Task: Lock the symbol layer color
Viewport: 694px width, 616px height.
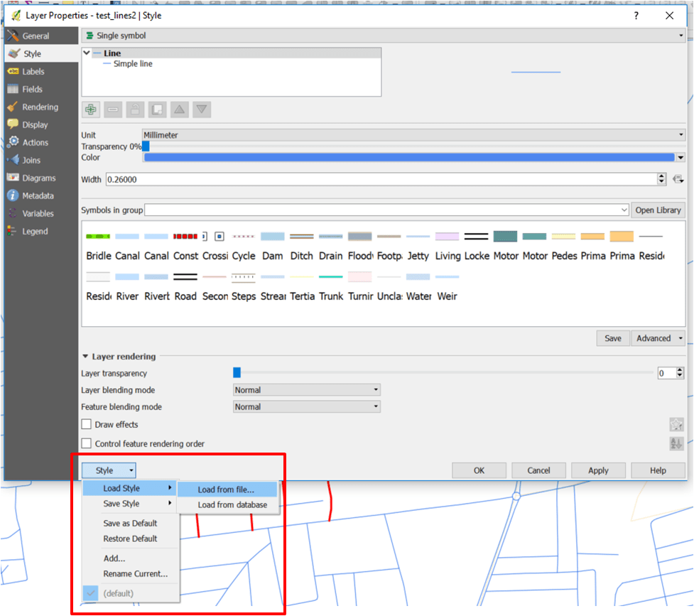Action: click(x=135, y=109)
